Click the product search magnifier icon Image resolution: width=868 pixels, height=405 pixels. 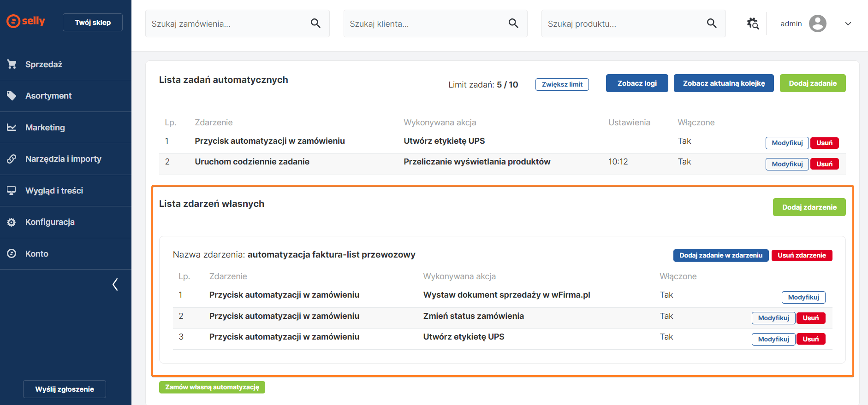click(712, 23)
